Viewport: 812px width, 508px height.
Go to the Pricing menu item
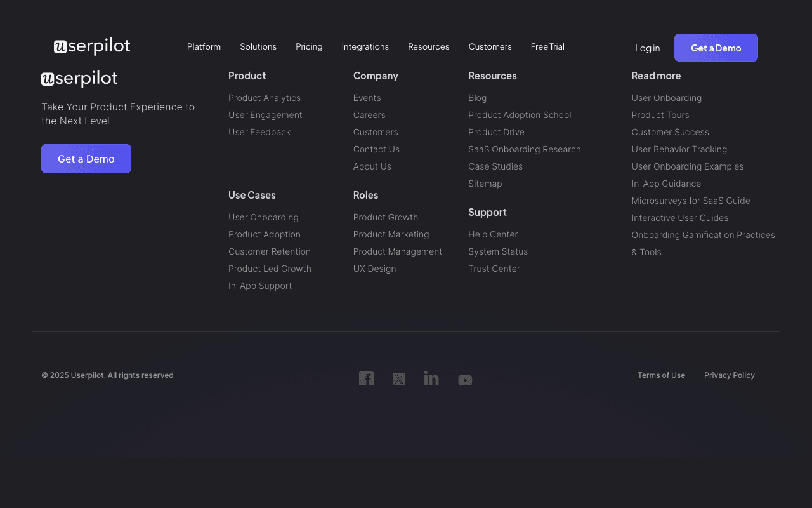309,46
